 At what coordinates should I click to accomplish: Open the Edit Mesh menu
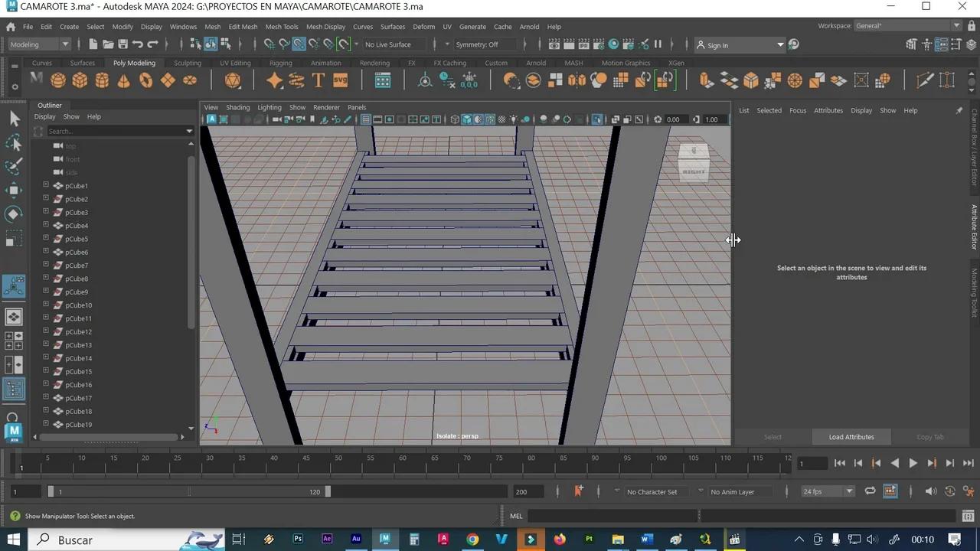click(243, 27)
